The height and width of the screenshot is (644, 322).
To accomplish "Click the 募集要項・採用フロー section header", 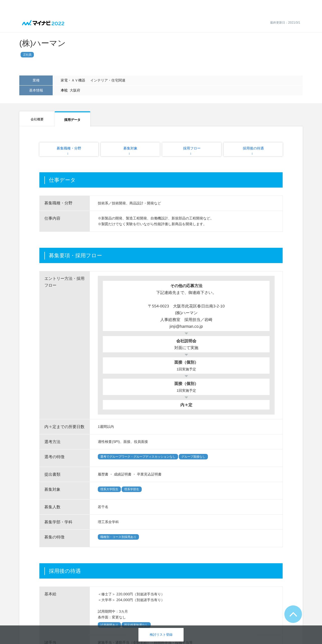I will (161, 255).
